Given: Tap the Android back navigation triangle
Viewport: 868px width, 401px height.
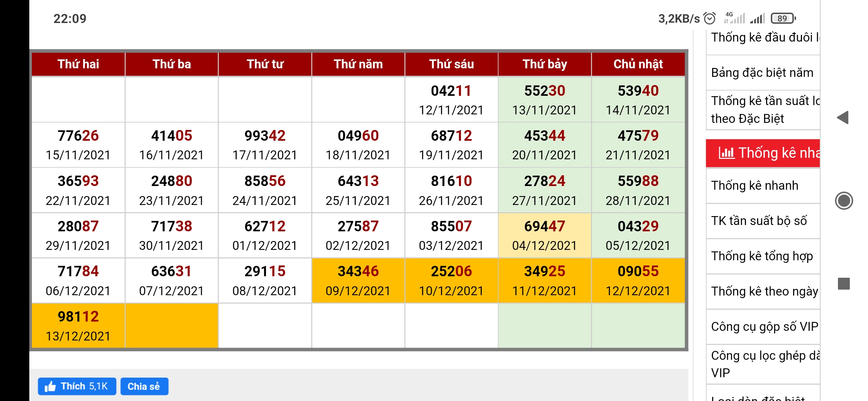Looking at the screenshot, I should [x=843, y=118].
